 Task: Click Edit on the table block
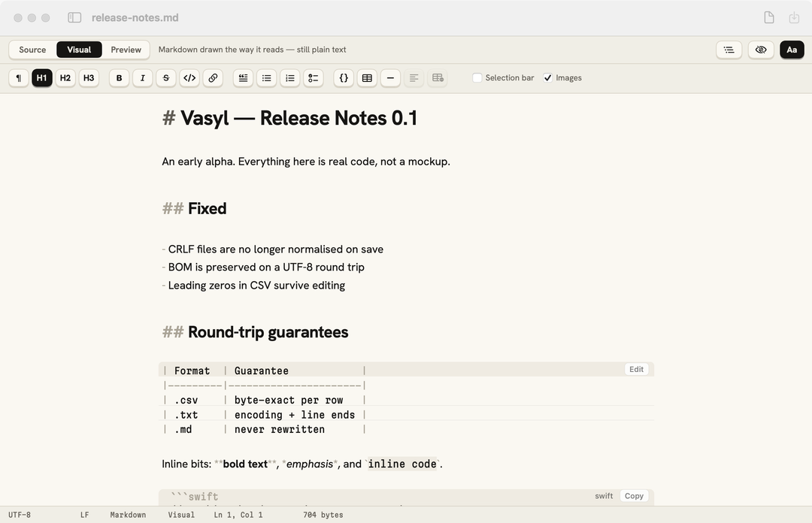tap(637, 369)
